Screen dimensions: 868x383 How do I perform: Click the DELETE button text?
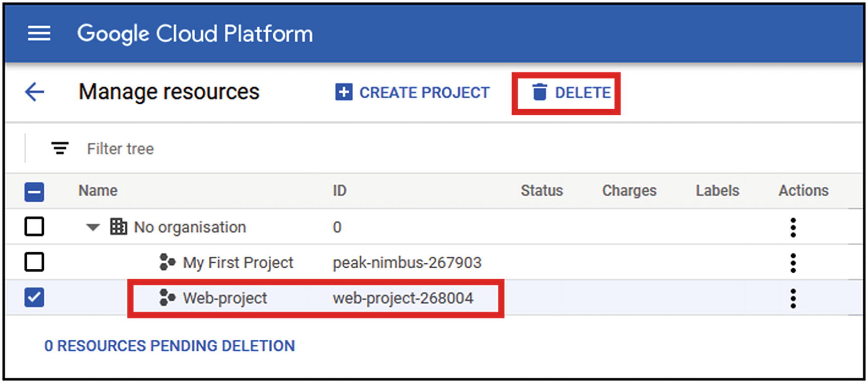pyautogui.click(x=583, y=93)
